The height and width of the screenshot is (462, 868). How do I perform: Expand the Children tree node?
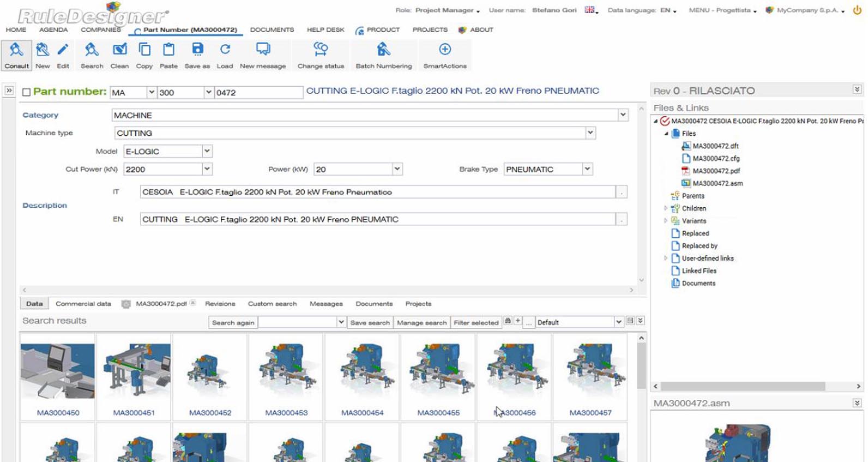tap(666, 208)
